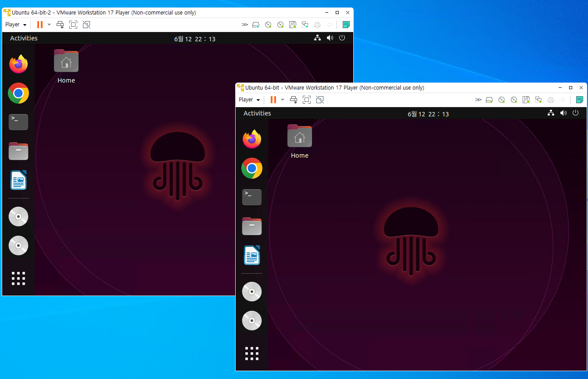
Task: Click volume indicator in Ubuntu 64-bit top bar
Action: tap(563, 113)
